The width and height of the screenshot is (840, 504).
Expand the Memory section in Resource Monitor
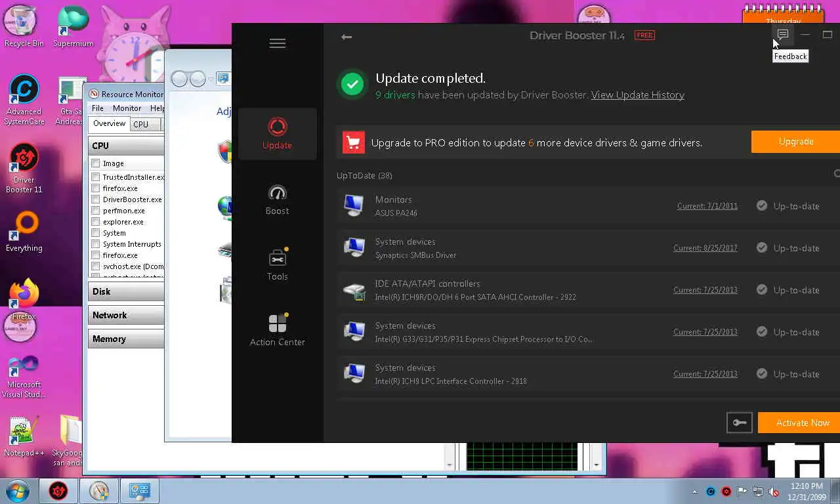click(126, 339)
